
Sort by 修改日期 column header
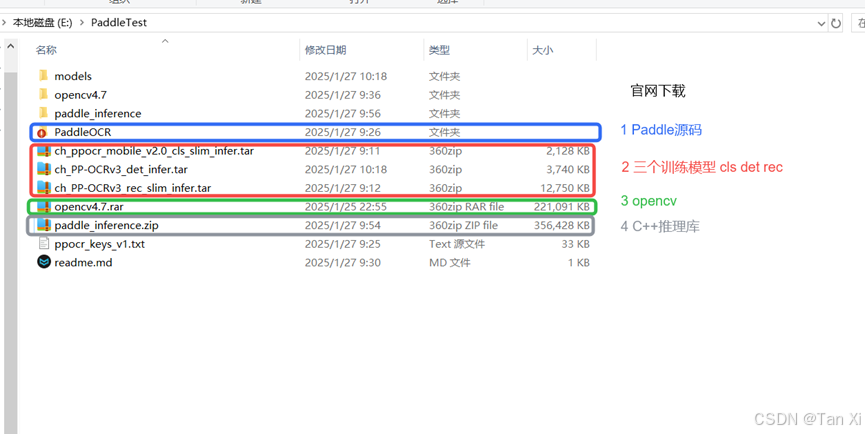coord(325,50)
